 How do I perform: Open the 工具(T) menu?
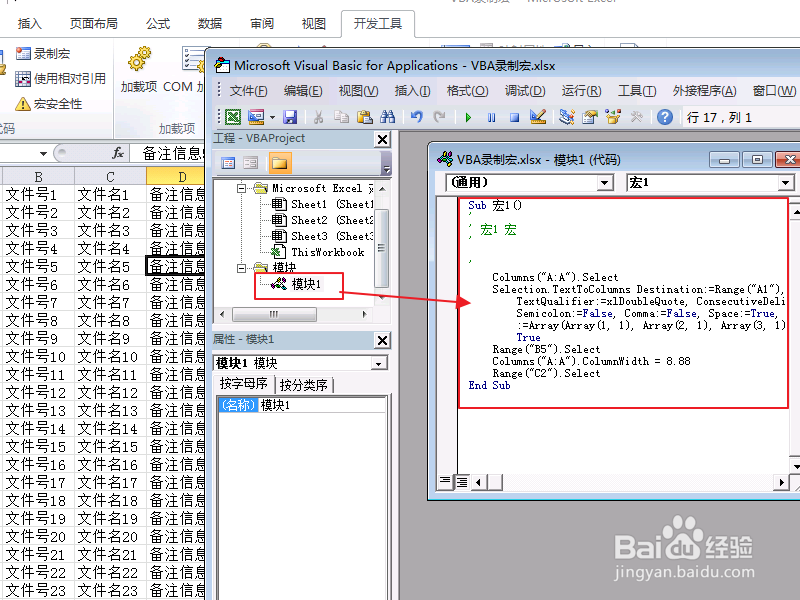(637, 91)
